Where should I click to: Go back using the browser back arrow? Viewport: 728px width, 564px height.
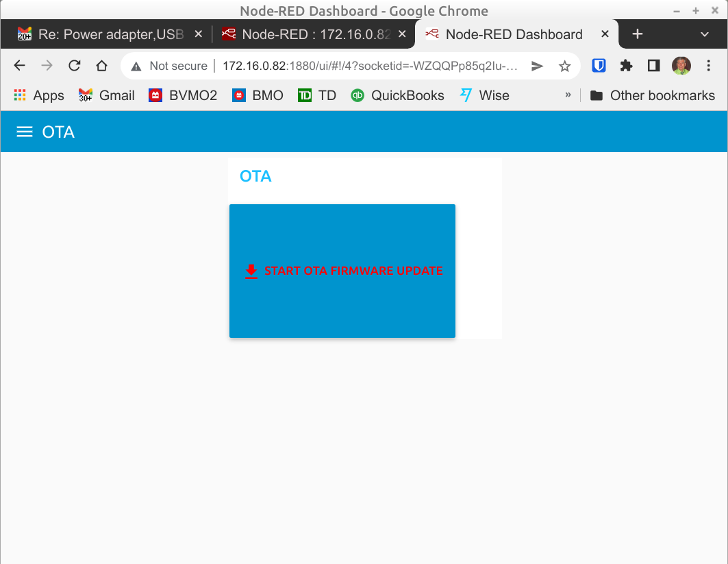20,66
